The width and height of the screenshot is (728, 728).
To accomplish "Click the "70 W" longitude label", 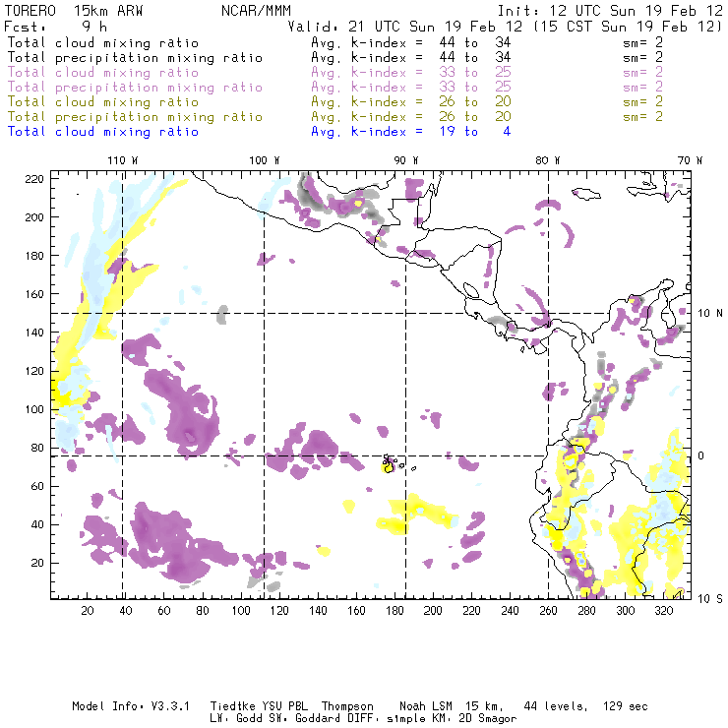I will (690, 160).
